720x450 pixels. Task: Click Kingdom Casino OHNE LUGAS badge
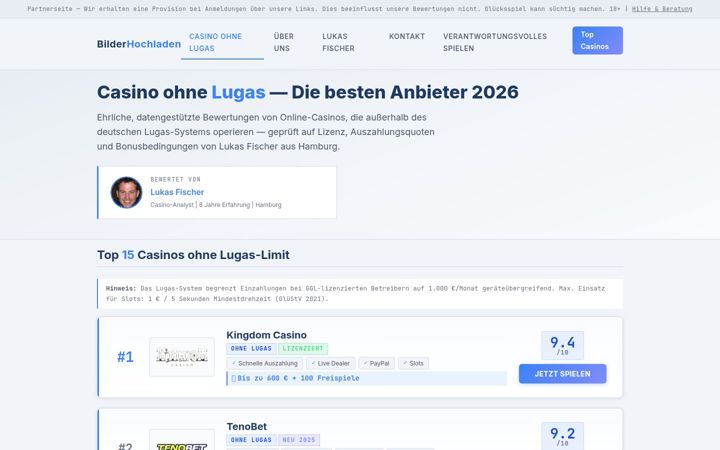coord(251,349)
